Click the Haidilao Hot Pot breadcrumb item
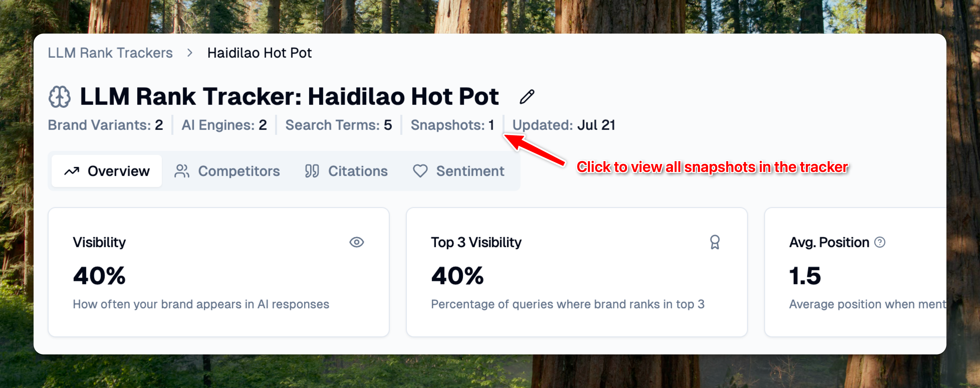Screen dimensions: 980x388 (260, 53)
